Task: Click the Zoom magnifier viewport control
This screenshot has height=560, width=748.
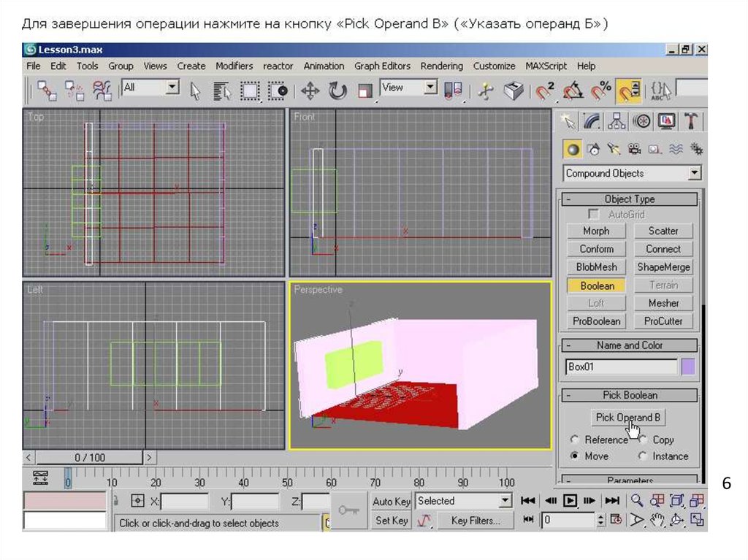Action: (x=637, y=501)
